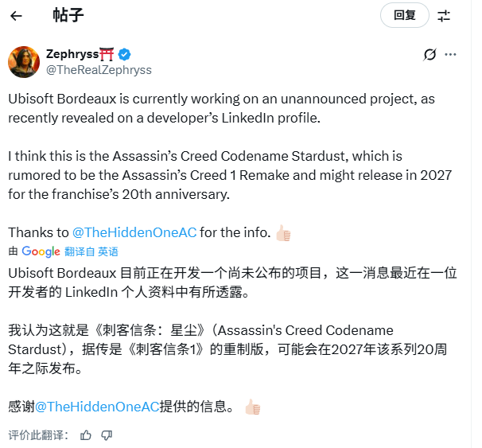
Task: Open the reply filter settings icon
Action: point(444,15)
